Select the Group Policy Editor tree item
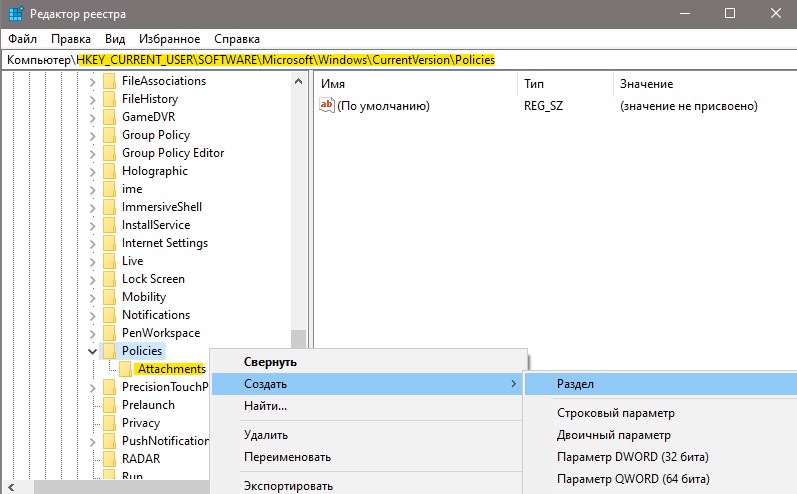The width and height of the screenshot is (797, 494). [173, 153]
